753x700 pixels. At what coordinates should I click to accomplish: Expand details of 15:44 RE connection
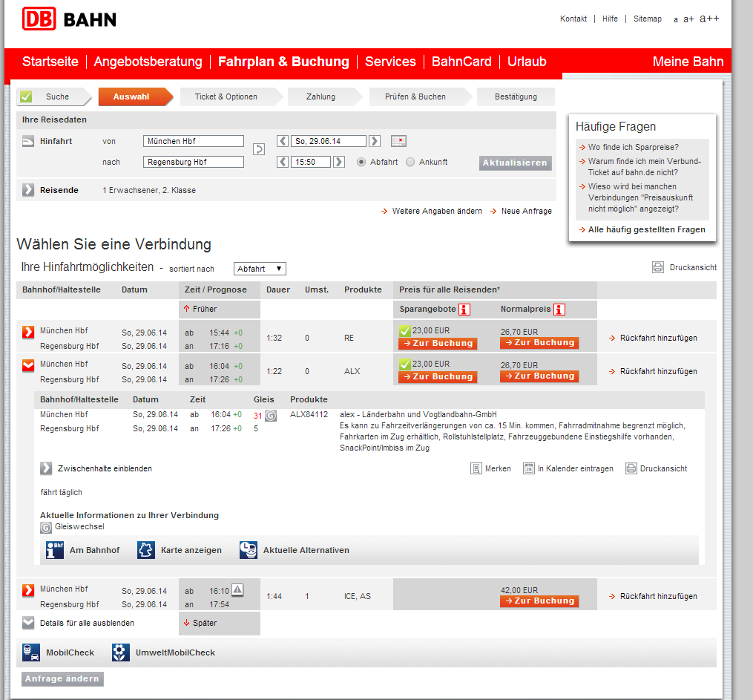coord(28,332)
